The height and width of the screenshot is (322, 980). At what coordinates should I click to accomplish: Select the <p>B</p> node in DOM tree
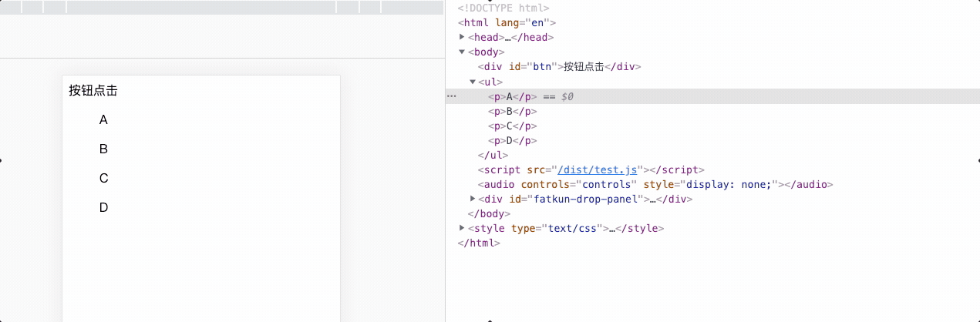[512, 112]
